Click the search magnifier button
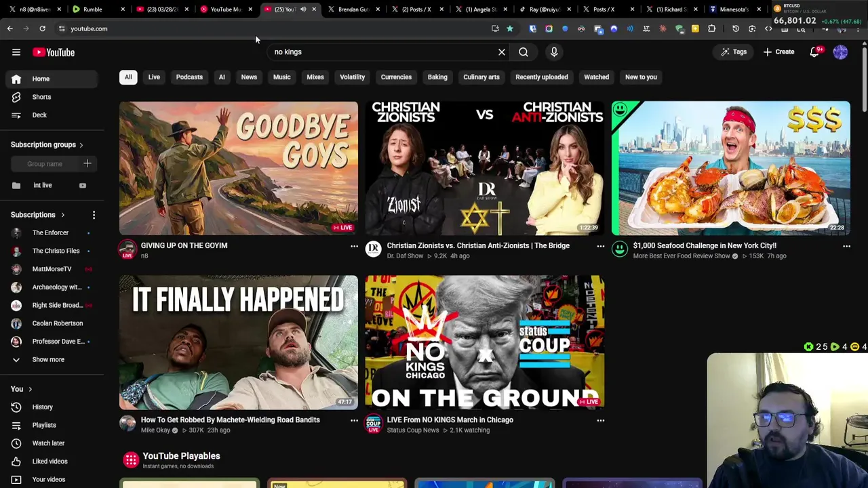 [x=524, y=52]
